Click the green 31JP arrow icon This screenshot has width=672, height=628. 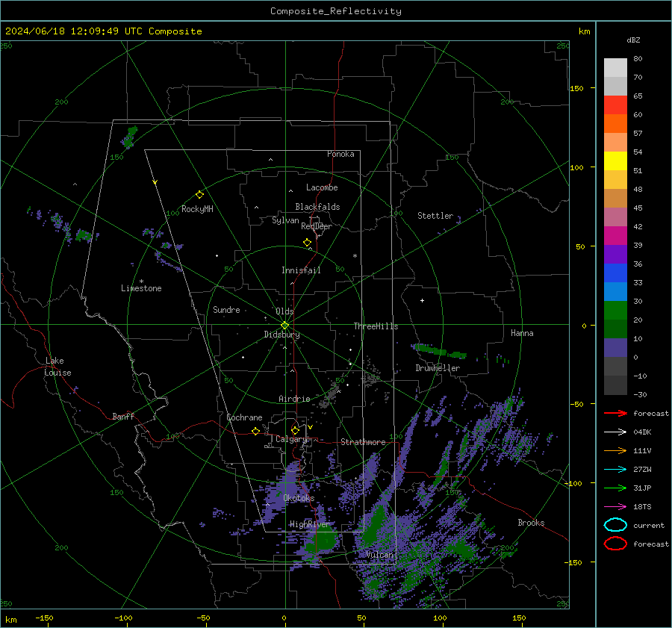pos(615,488)
